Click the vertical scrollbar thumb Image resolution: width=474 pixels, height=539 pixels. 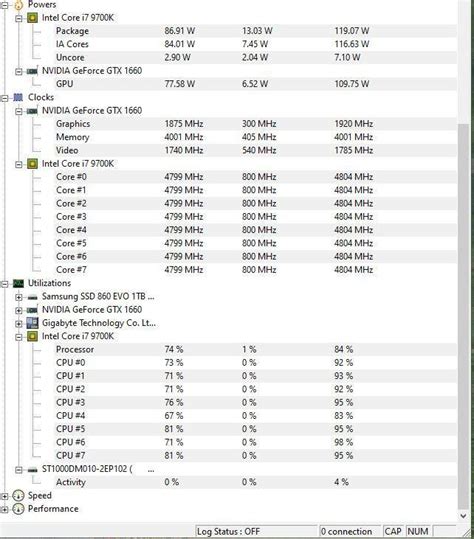point(463,316)
